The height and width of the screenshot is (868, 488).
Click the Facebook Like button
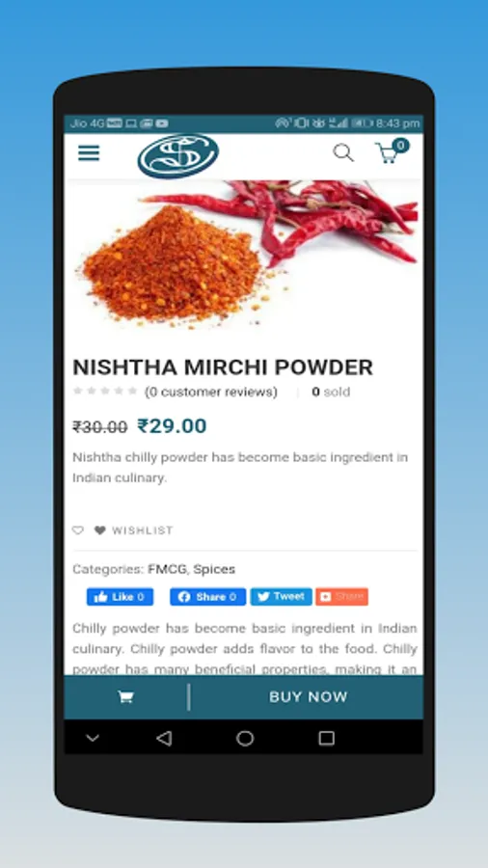point(120,597)
